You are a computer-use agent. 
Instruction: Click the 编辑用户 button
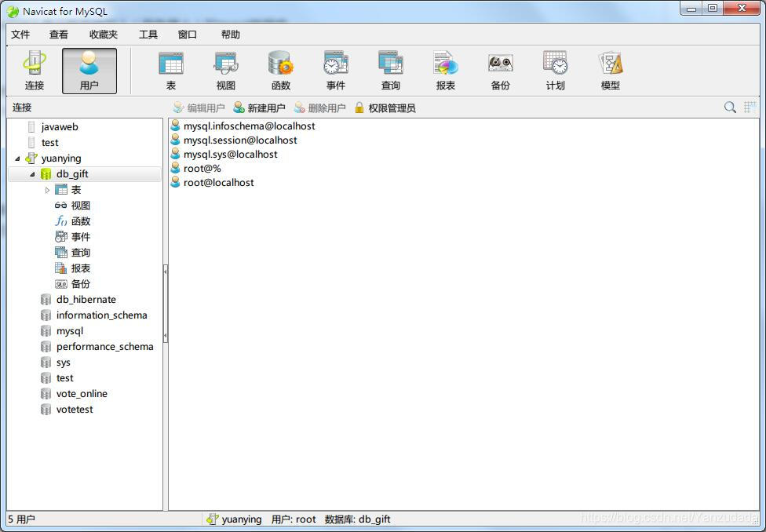click(199, 108)
